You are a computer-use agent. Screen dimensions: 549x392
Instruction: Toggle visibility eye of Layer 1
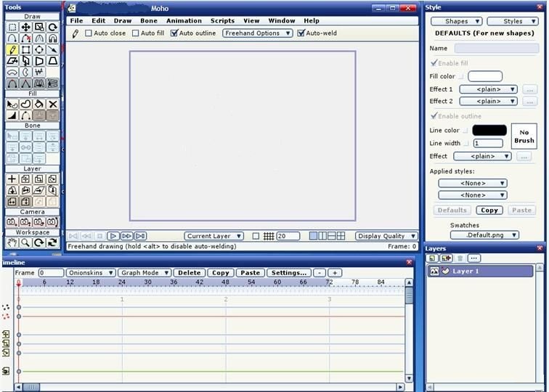434,271
